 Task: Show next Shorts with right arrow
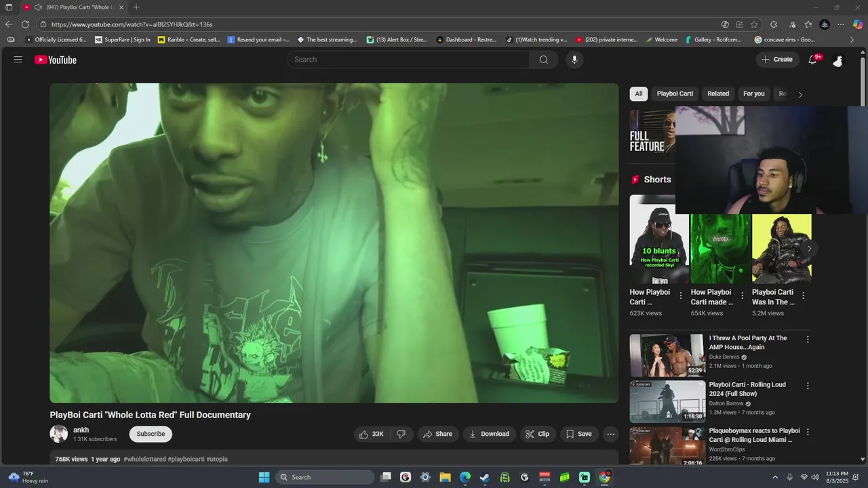tap(808, 249)
